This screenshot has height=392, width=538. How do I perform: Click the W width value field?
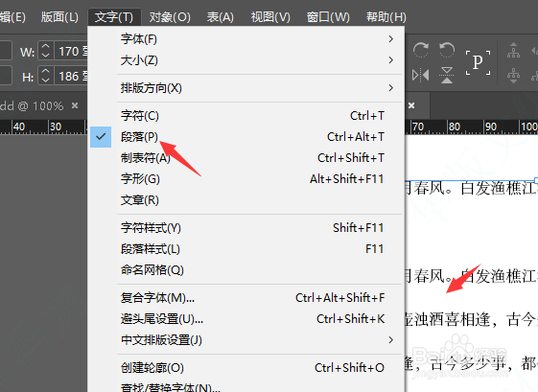71,51
